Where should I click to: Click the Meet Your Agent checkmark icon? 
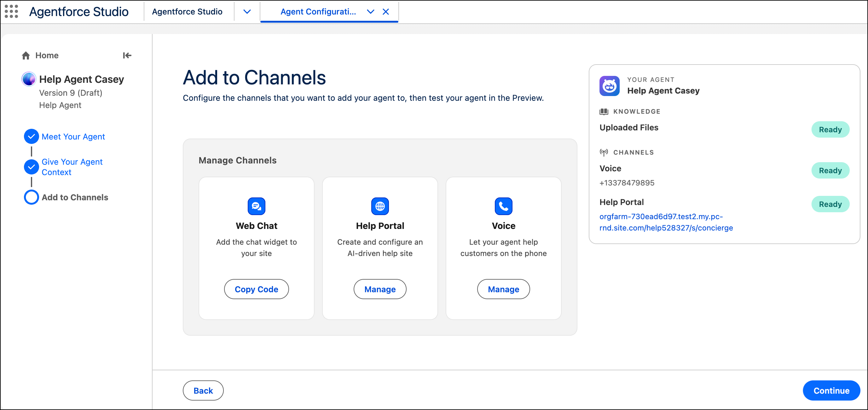[31, 136]
